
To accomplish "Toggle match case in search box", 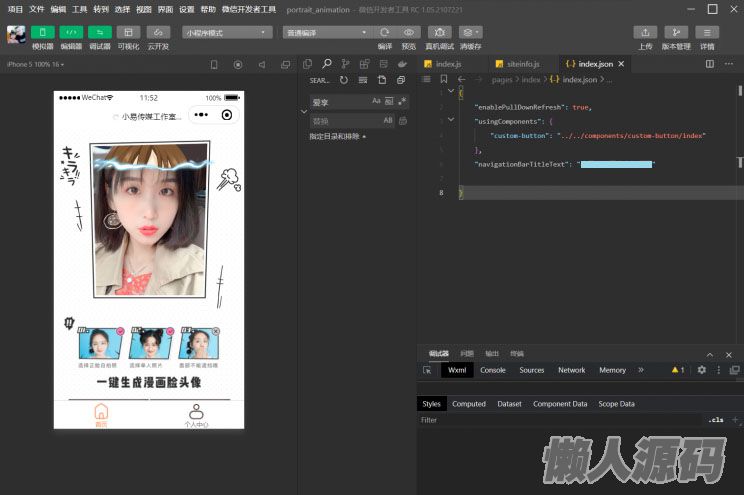I will 377,101.
